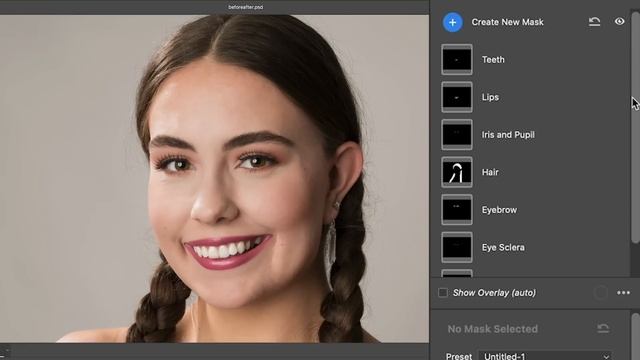
Task: Click the Iris and Pupil label
Action: click(x=508, y=135)
